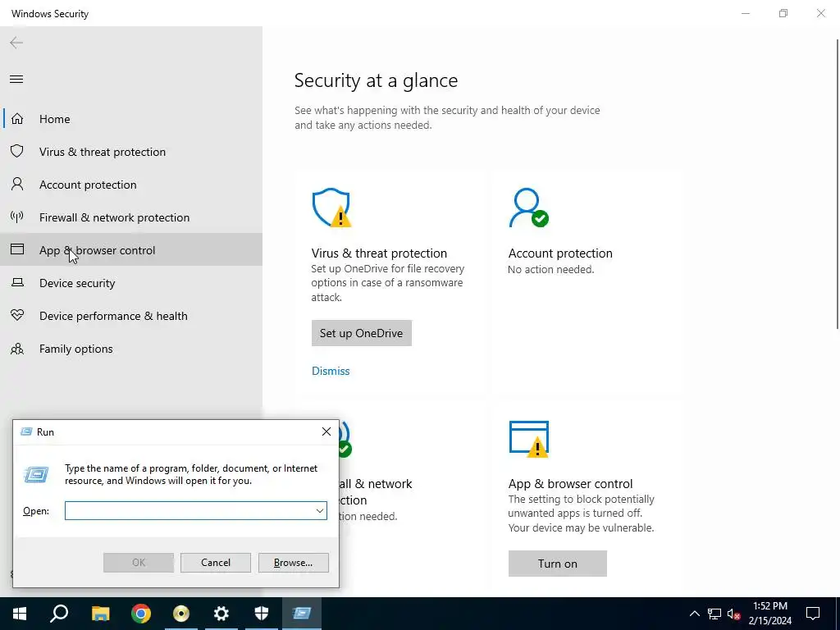Select Firewall & network protection in sidebar
The image size is (840, 630).
(131, 217)
